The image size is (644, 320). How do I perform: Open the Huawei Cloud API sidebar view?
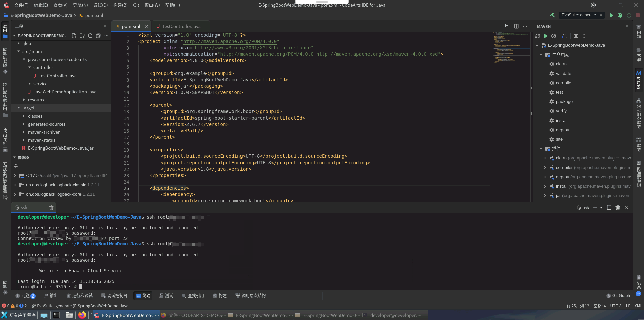coord(5,139)
